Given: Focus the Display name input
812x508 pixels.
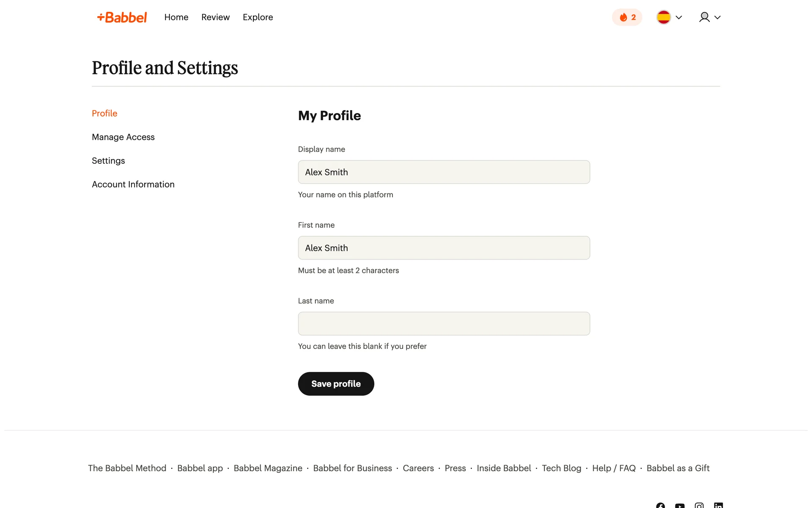Looking at the screenshot, I should 444,172.
